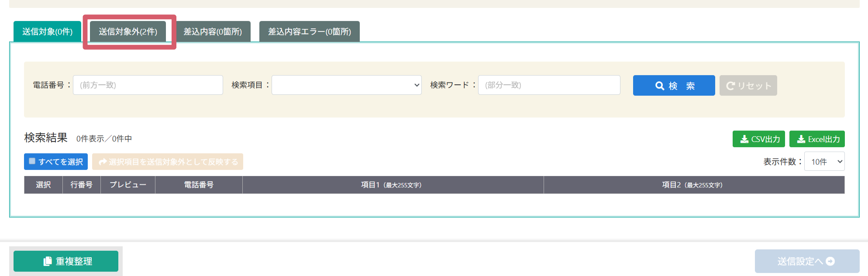The height and width of the screenshot is (276, 868).
Task: Export results with the CSV出力 button
Action: pos(759,139)
